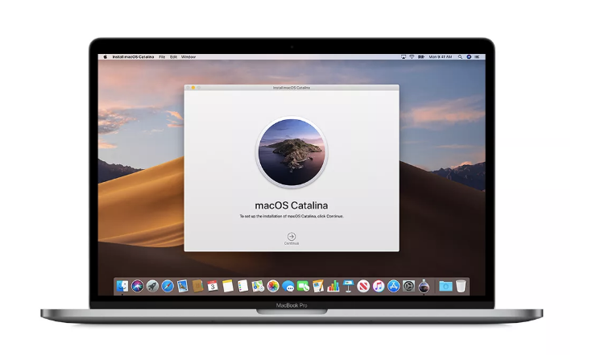Open Downloads folder in the Dock

click(x=445, y=286)
